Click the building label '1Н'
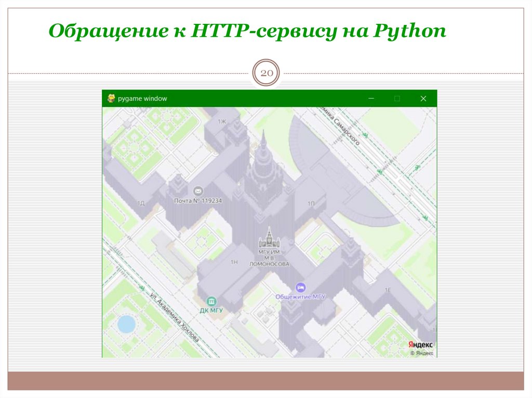 pos(234,262)
